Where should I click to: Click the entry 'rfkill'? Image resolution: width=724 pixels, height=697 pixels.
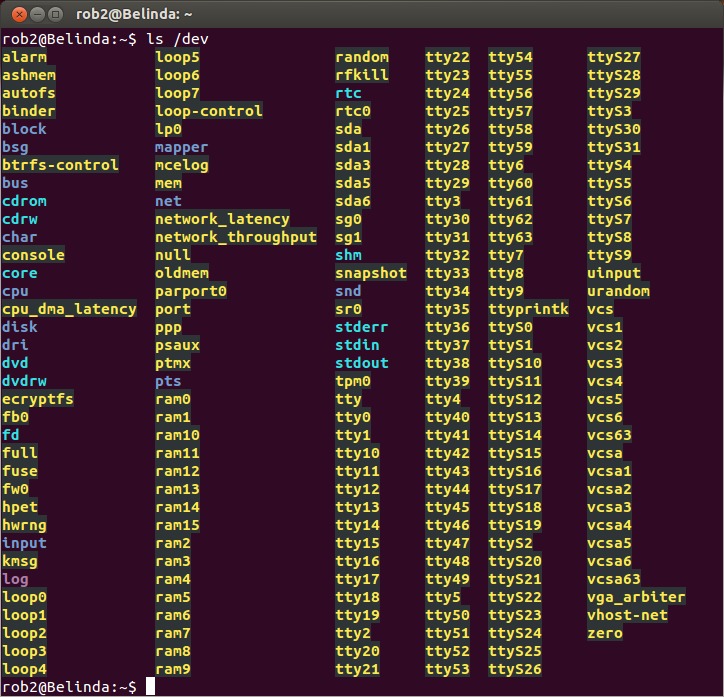pos(362,75)
